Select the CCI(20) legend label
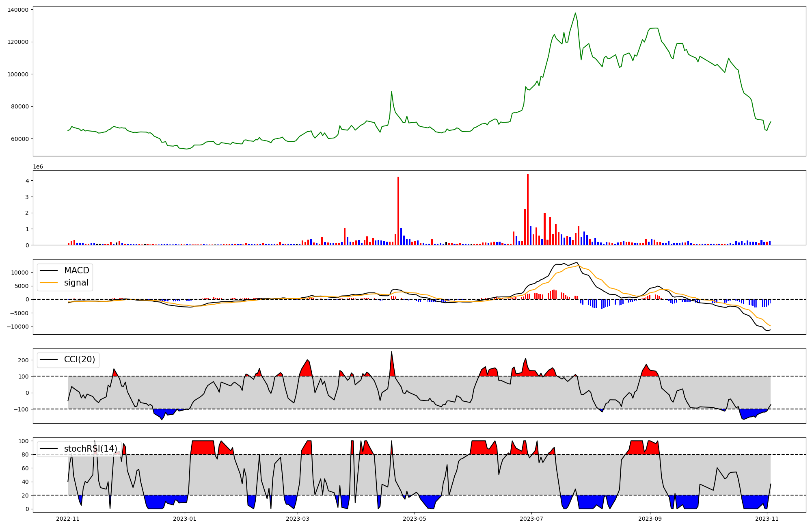 (x=80, y=359)
